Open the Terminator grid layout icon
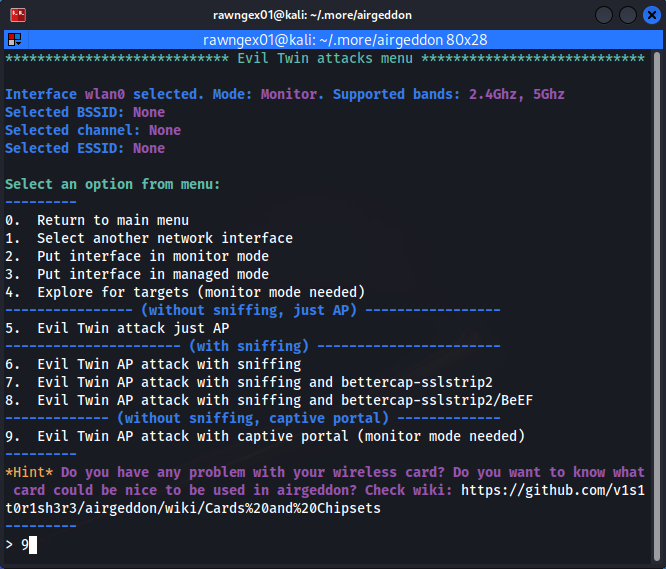Screen dimensions: 666x569 (15, 40)
